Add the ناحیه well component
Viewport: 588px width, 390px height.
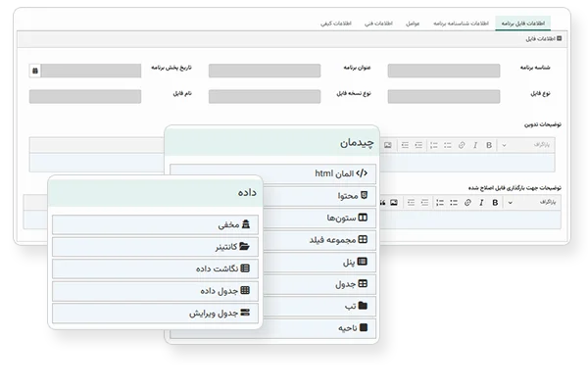pyautogui.click(x=320, y=328)
